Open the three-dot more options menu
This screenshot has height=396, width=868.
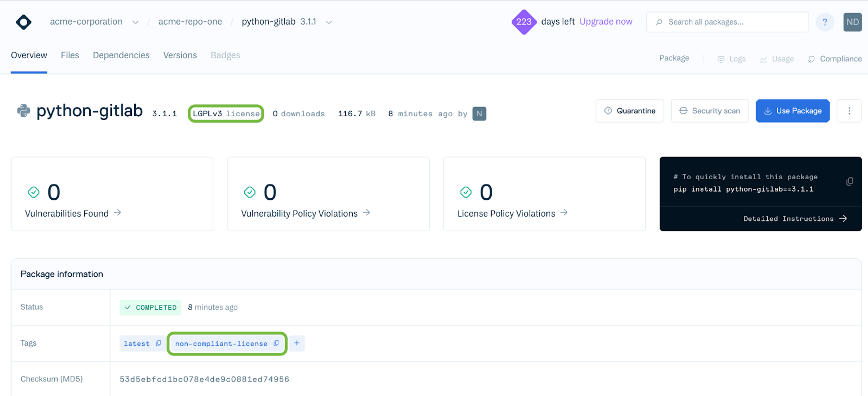tap(849, 111)
